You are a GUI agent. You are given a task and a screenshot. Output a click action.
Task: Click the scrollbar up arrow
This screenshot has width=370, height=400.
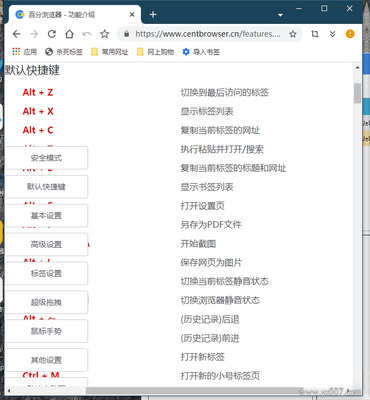[357, 67]
